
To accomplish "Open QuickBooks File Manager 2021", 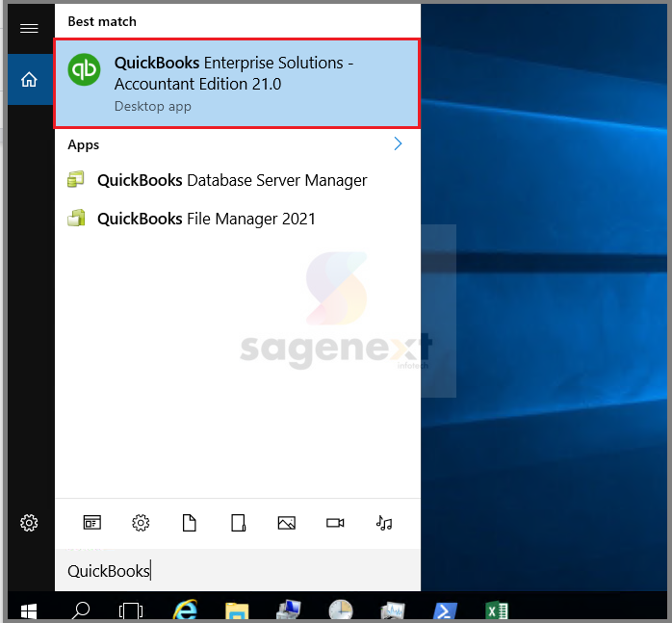I will click(238, 219).
